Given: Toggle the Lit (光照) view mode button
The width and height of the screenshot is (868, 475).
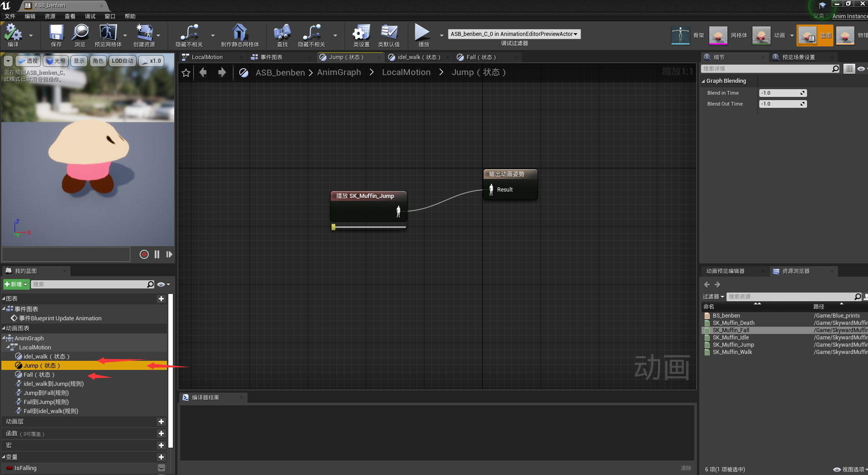Looking at the screenshot, I should [56, 61].
